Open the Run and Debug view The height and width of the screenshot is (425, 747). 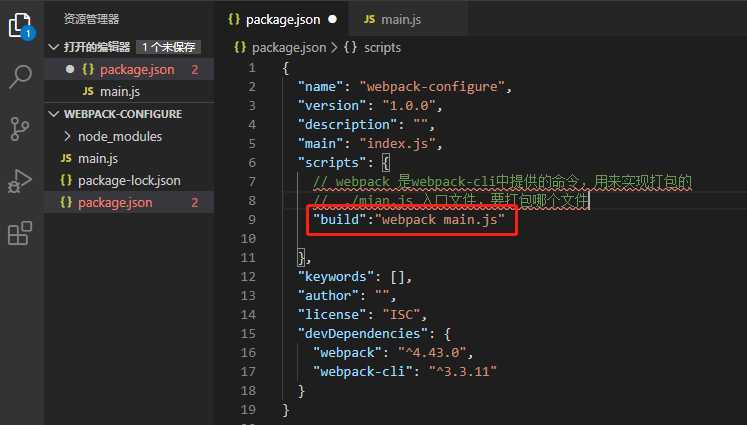[x=20, y=181]
